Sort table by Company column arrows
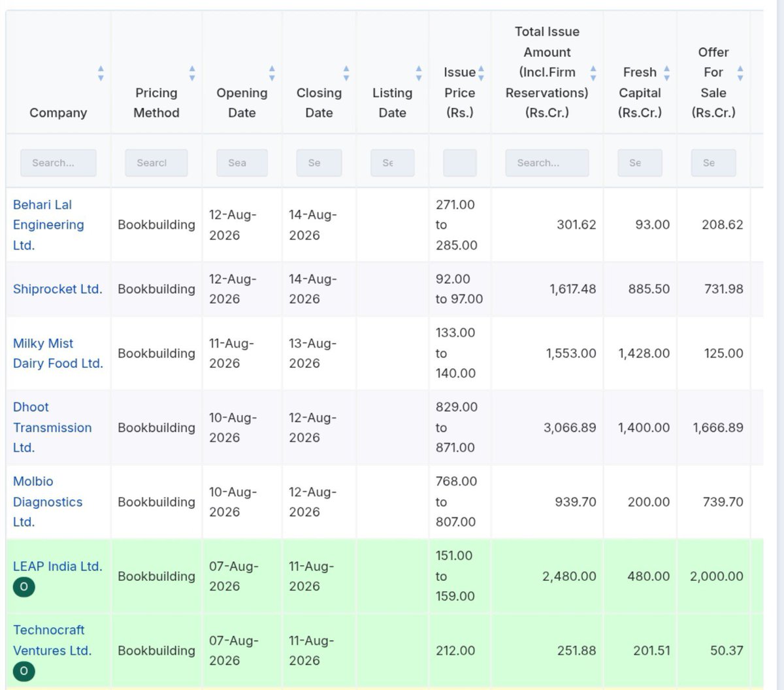The height and width of the screenshot is (690, 784). (101, 73)
